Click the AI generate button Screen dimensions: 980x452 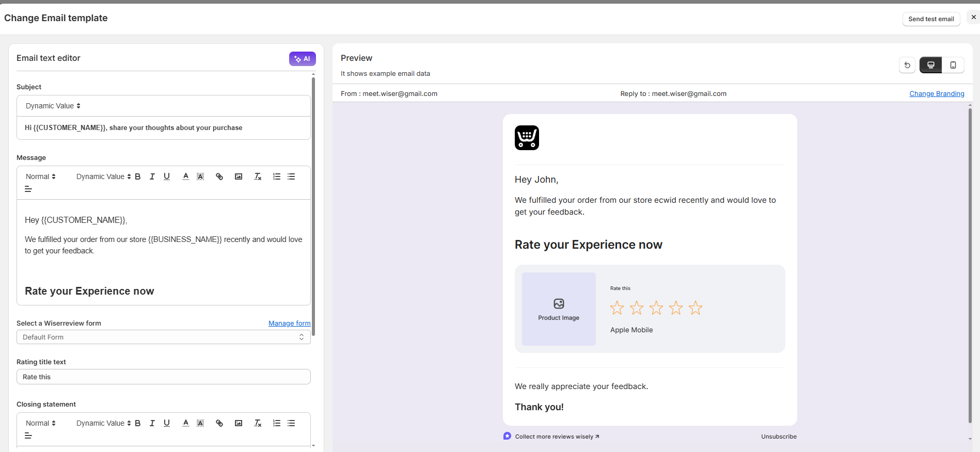(302, 59)
